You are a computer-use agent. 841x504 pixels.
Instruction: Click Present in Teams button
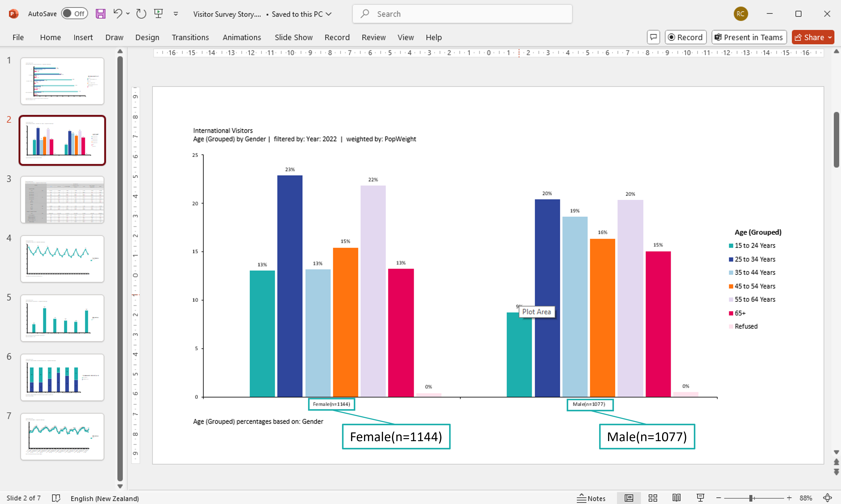coord(749,37)
